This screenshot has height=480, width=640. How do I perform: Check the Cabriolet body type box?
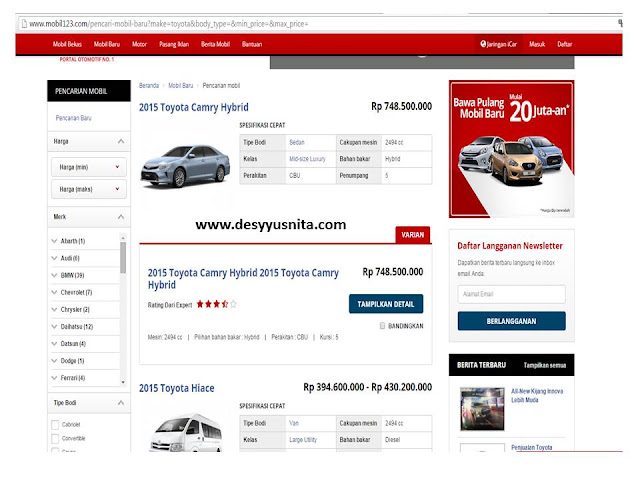pos(55,424)
